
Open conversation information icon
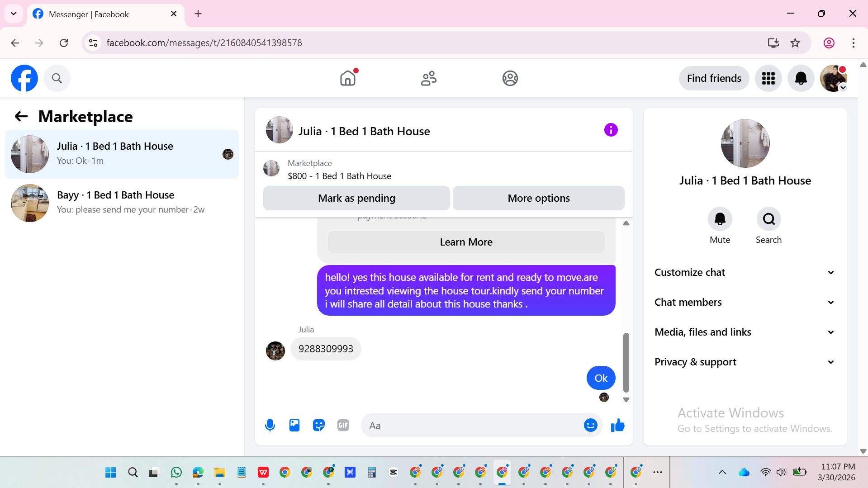coord(611,130)
